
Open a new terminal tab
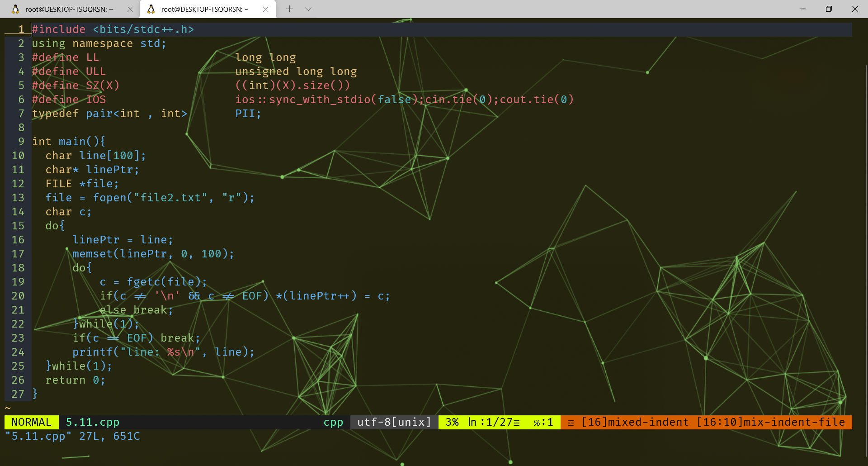289,9
